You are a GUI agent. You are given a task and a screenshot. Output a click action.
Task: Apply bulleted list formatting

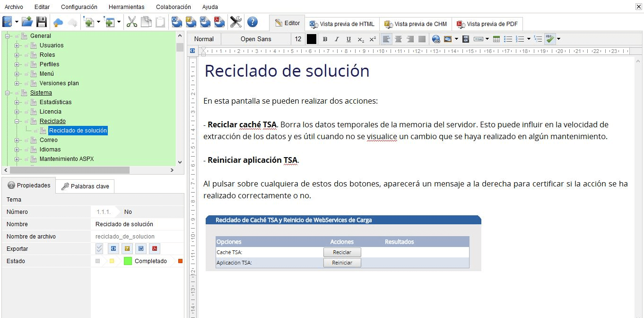pos(508,39)
